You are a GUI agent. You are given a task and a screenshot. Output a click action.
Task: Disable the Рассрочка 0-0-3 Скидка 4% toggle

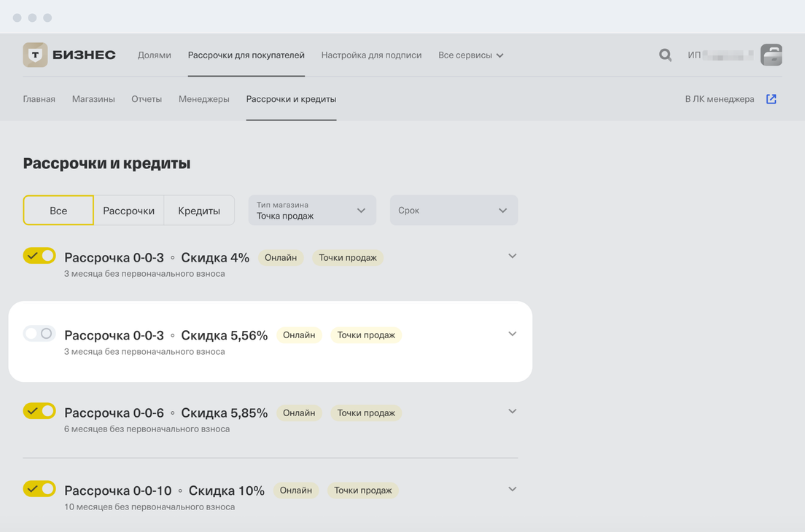[x=39, y=256]
